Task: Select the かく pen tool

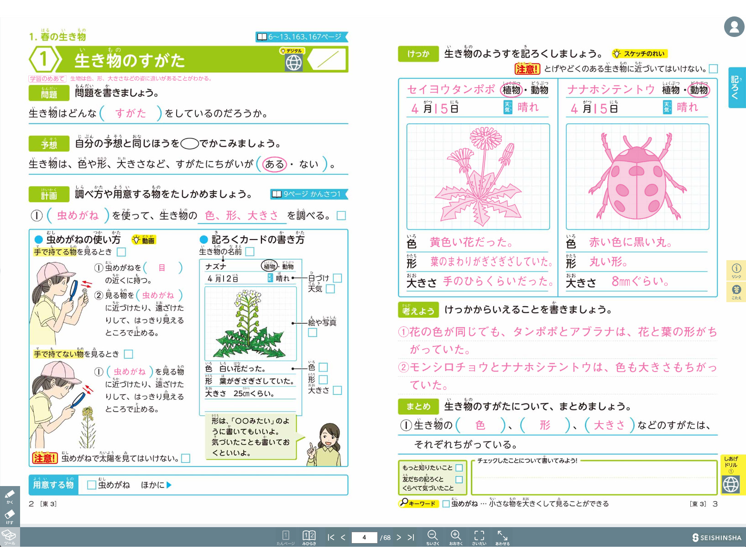Action: [x=10, y=496]
